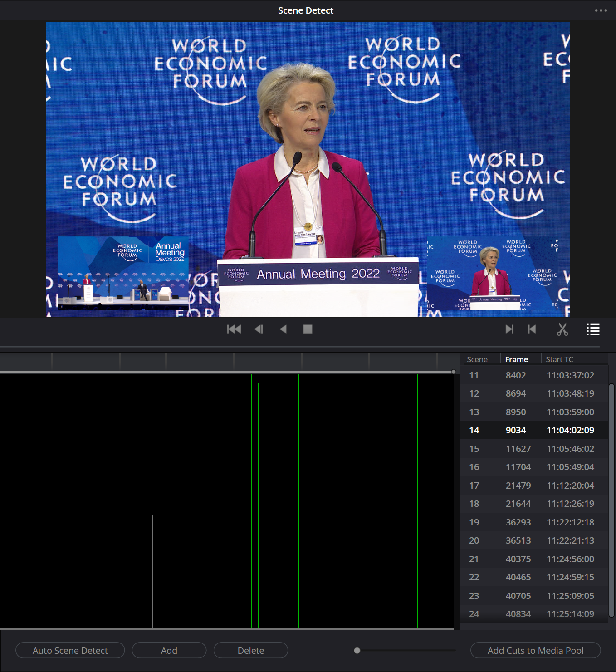
Task: Step back one frame
Action: pos(259,329)
